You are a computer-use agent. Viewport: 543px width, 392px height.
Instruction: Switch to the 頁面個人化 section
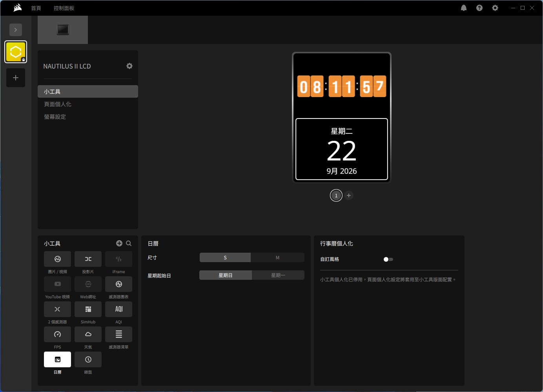pos(88,104)
